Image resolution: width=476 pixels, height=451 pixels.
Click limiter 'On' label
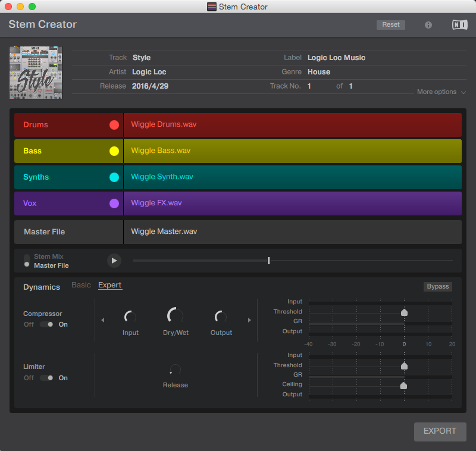[63, 378]
